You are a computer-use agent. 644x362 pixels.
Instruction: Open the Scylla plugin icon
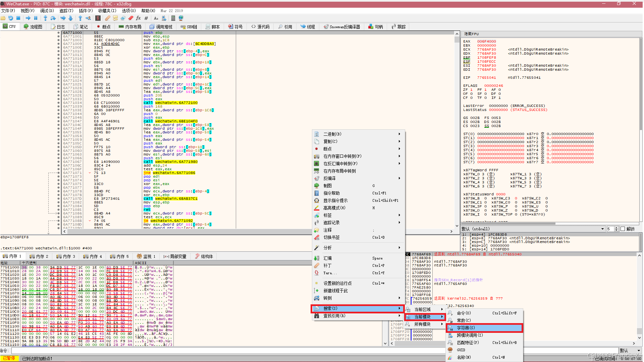(98, 18)
